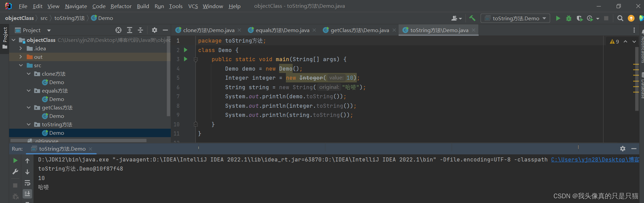Select Demo under equals方法 package

(56, 99)
